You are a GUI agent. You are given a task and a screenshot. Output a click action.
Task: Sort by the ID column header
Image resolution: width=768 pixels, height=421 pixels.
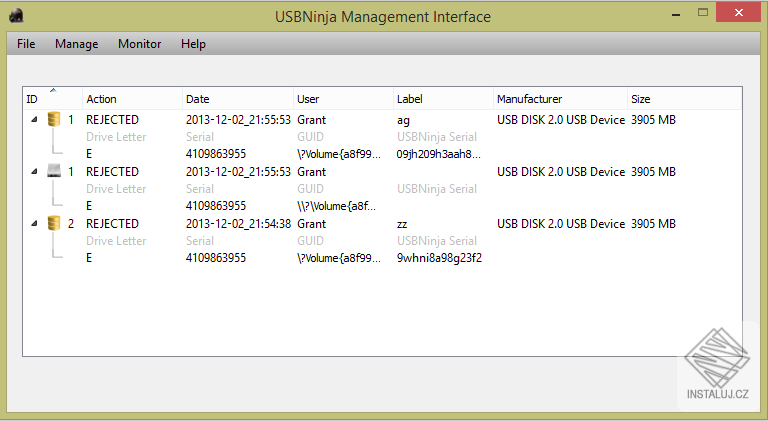pyautogui.click(x=52, y=99)
